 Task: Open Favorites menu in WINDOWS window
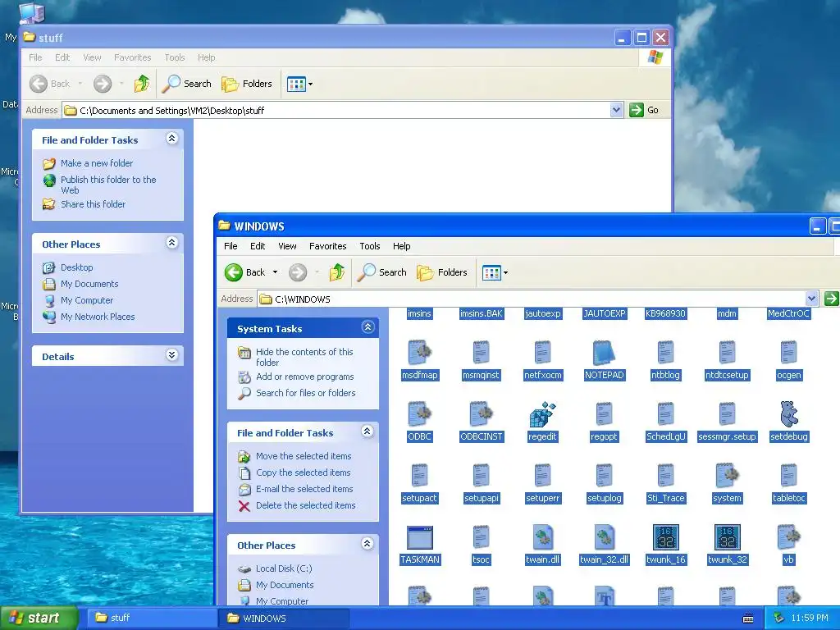pos(328,246)
